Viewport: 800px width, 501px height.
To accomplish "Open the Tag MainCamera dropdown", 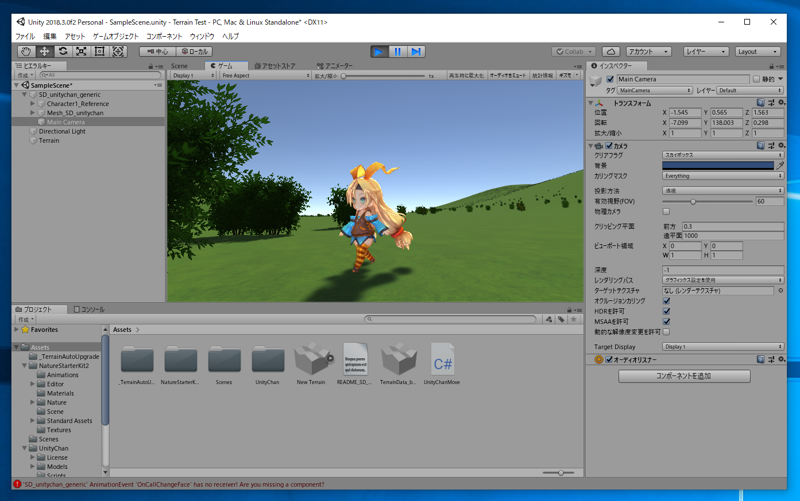I will (x=655, y=90).
